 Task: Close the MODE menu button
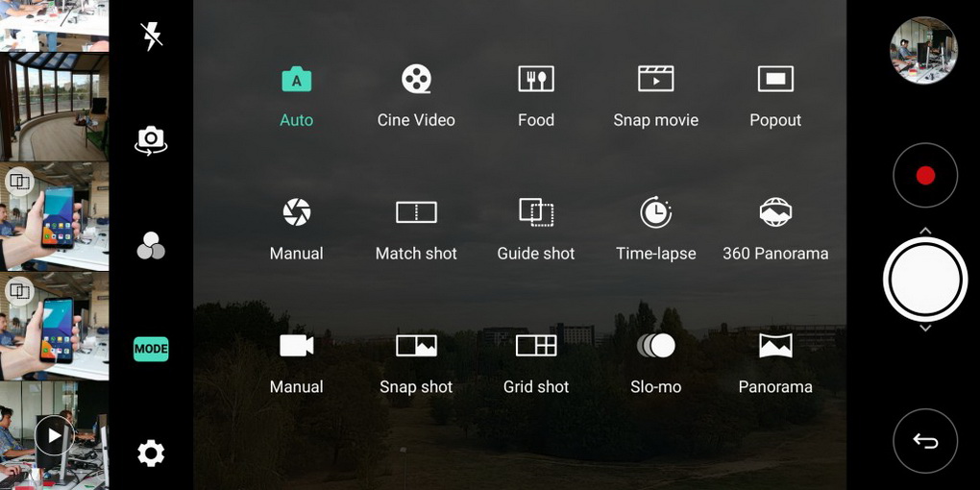151,349
